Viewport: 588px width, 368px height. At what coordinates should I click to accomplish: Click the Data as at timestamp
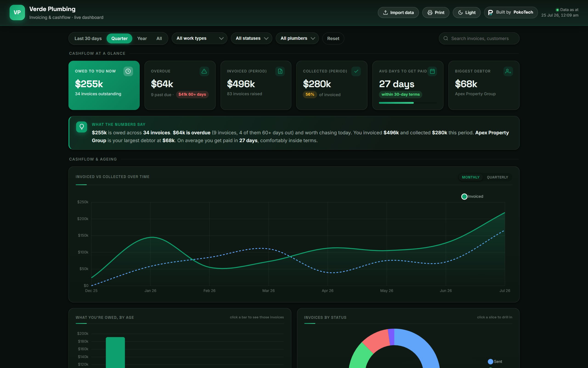[x=560, y=12]
